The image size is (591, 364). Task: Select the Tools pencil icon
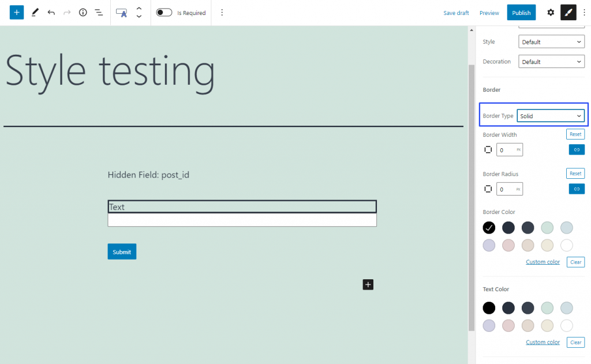(35, 13)
